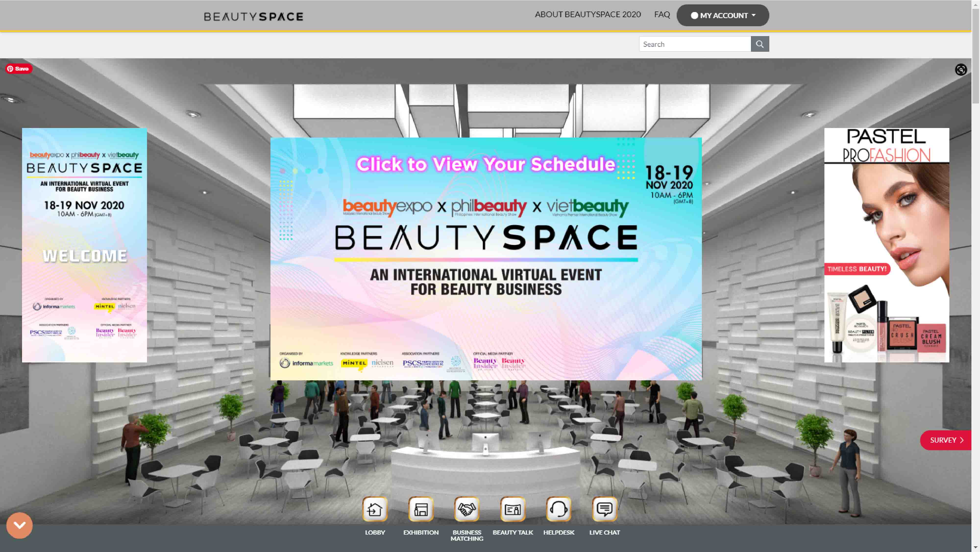Click the Welcome BeautySpace left banner
This screenshot has width=980, height=552.
click(x=85, y=245)
